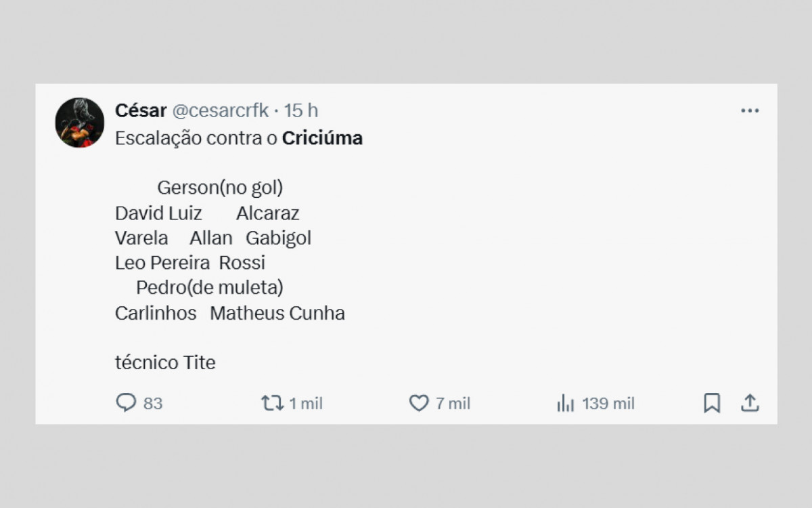Click the @cesarcrfk handle
This screenshot has width=812, height=508.
[221, 111]
